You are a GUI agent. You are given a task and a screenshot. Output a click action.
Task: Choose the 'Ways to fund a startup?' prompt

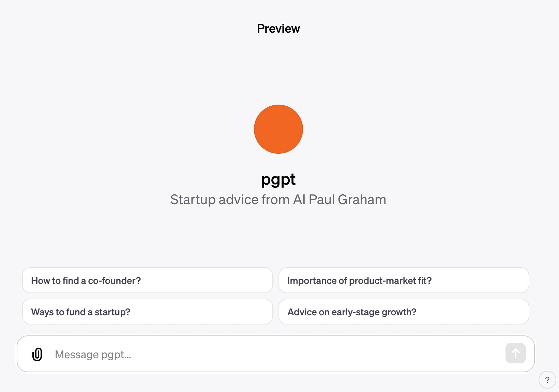[147, 312]
